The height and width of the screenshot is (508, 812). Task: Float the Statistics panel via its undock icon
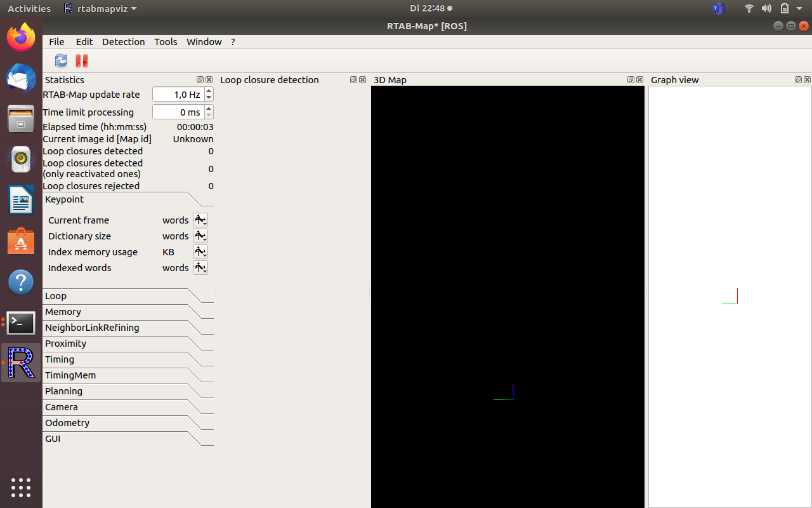(200, 80)
